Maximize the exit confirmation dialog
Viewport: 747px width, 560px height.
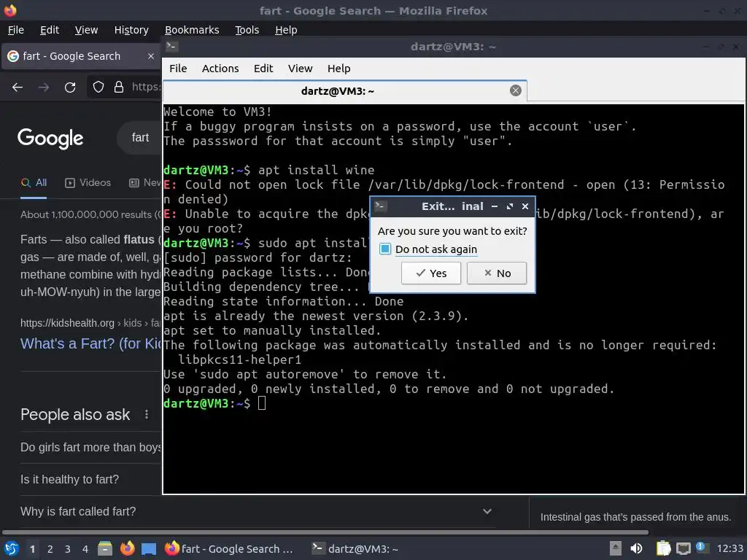coord(510,206)
